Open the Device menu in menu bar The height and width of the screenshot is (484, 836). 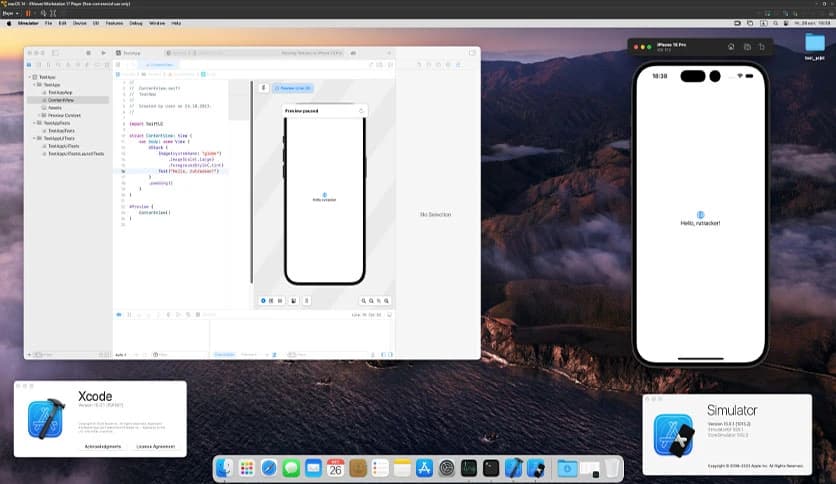coord(79,23)
